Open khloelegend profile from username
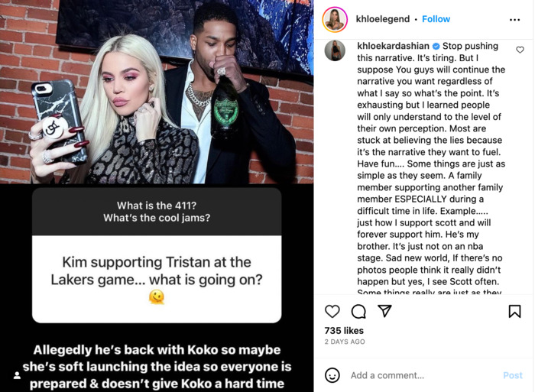Screen dimensions: 535x392 (382, 19)
